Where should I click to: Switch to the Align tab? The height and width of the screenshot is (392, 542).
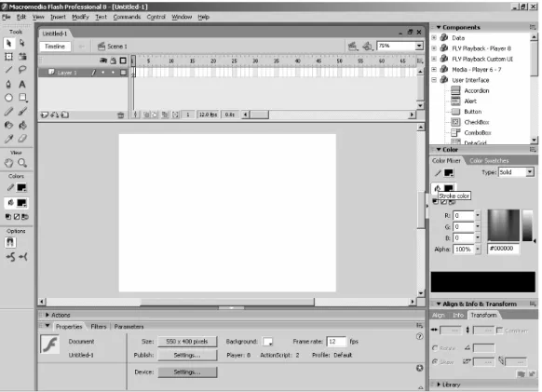coord(439,316)
